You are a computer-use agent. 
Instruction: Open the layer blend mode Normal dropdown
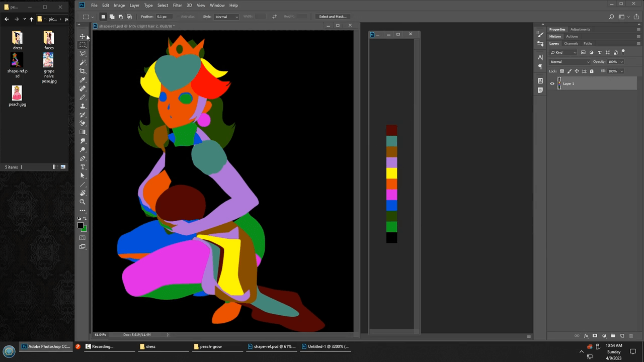click(x=570, y=62)
